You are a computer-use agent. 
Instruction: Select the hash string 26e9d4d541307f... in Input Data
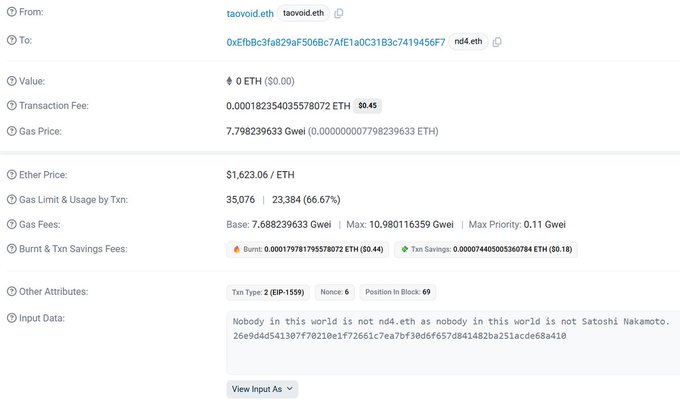click(x=399, y=336)
